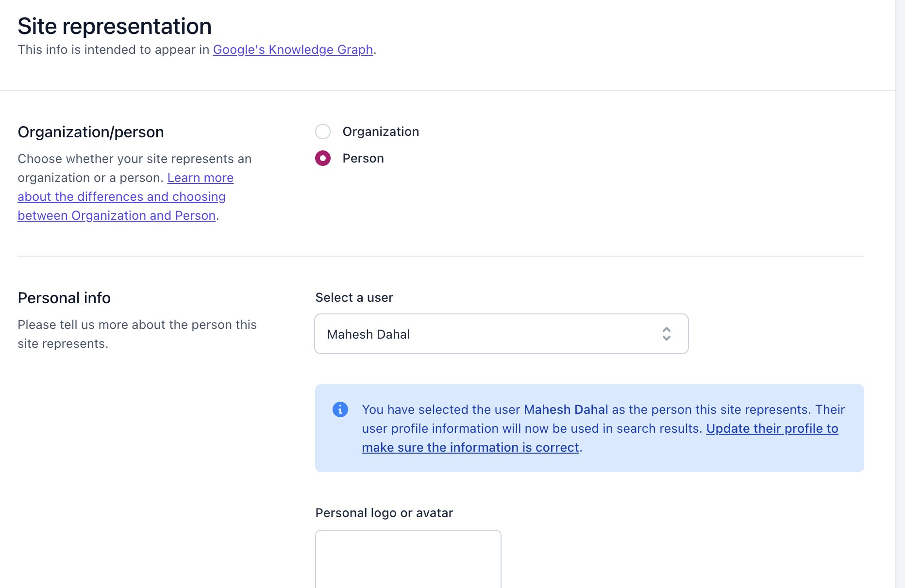Click the Select a user label

[354, 297]
